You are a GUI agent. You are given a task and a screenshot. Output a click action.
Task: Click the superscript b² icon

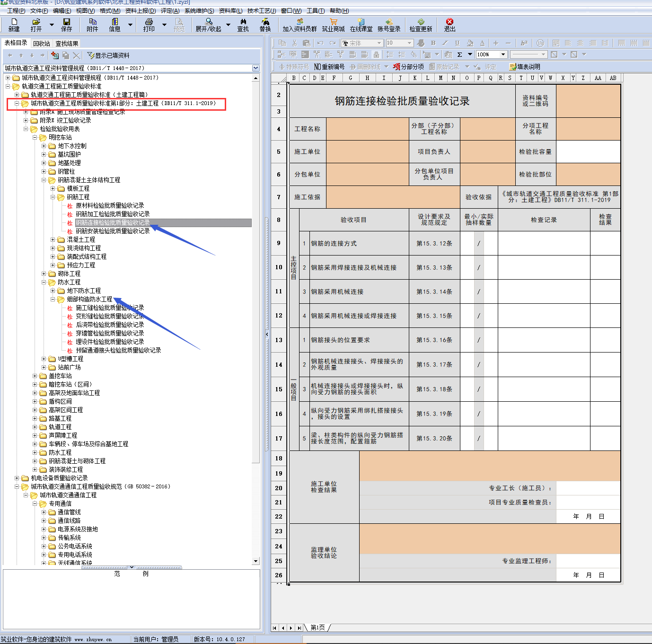(524, 43)
